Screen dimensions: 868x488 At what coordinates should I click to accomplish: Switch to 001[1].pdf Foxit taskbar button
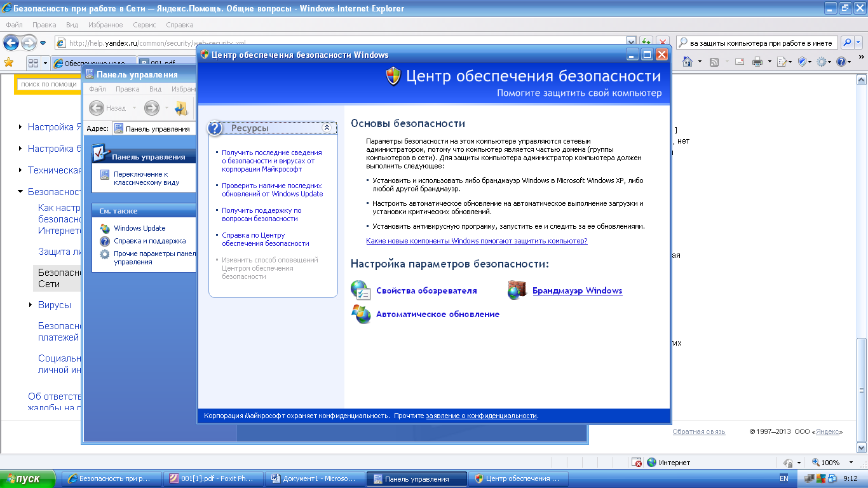coord(214,479)
